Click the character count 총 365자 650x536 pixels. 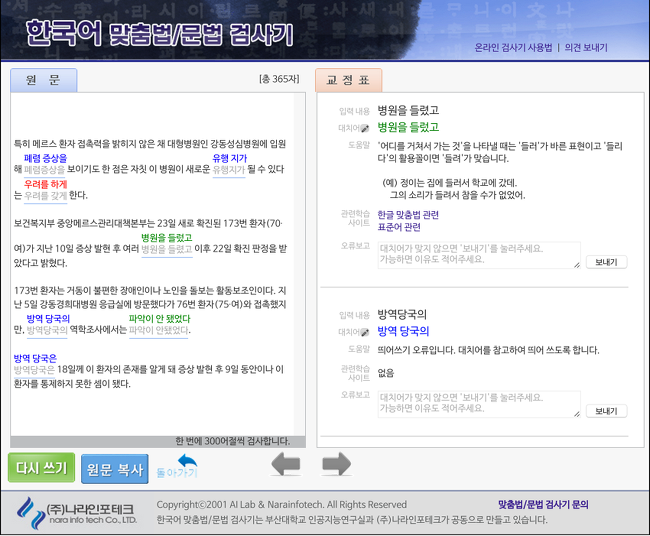coord(279,79)
